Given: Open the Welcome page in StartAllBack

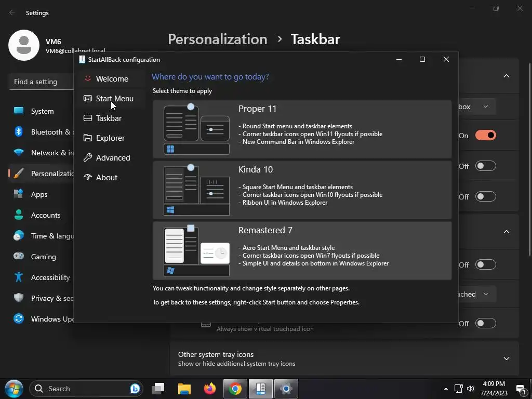Looking at the screenshot, I should click(112, 79).
